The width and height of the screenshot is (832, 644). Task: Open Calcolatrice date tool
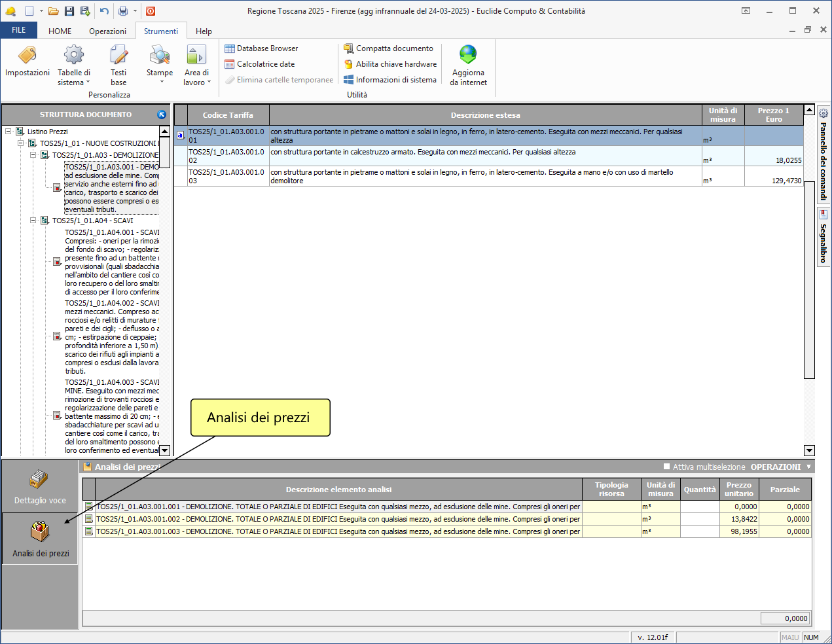[x=260, y=64]
